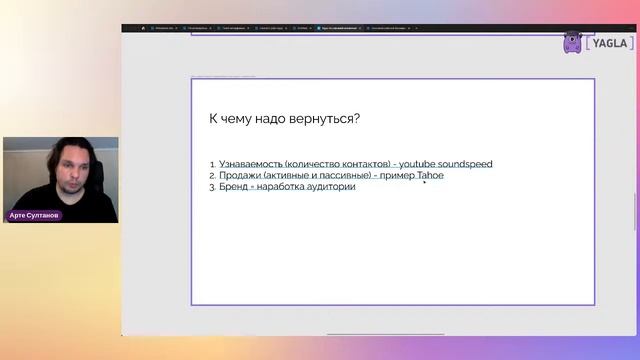Click the "Арте Султанов" name label
The height and width of the screenshot is (360, 640).
click(34, 216)
